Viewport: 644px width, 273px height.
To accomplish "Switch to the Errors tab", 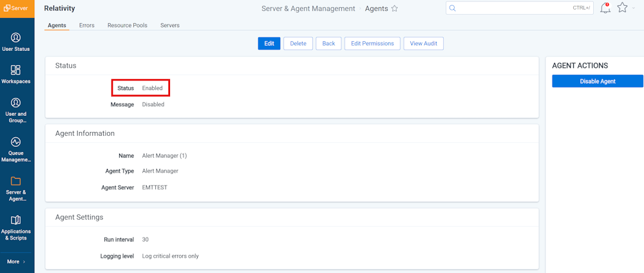I will [87, 26].
